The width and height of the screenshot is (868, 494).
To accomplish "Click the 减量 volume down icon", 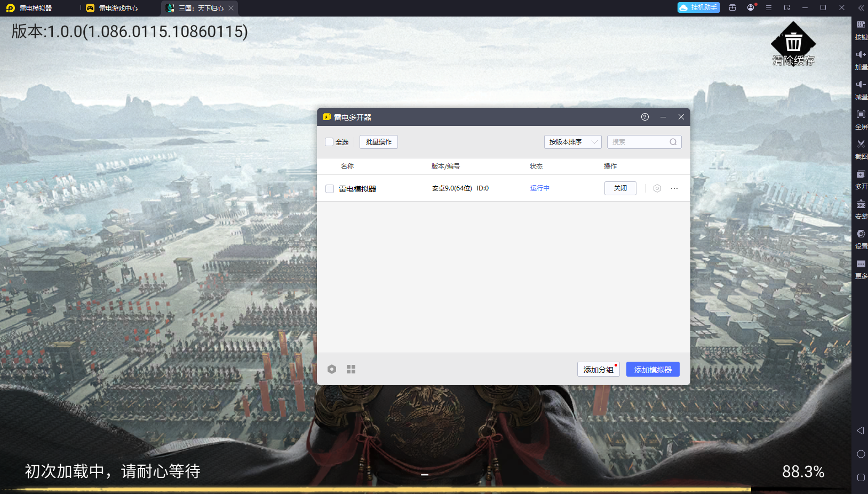I will click(861, 85).
